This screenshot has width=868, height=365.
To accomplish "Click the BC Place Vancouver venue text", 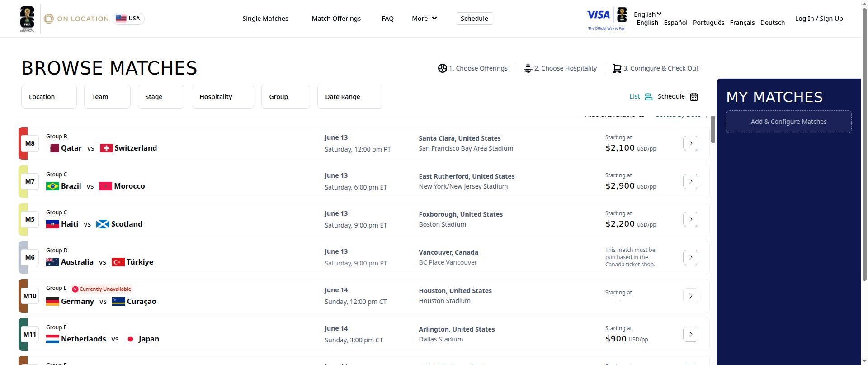I will pyautogui.click(x=448, y=262).
